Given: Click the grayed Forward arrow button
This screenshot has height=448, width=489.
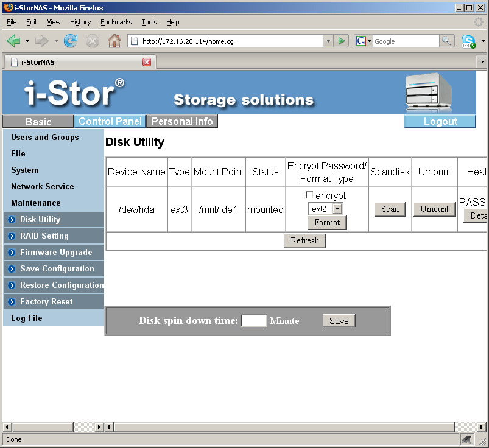Looking at the screenshot, I should [42, 41].
